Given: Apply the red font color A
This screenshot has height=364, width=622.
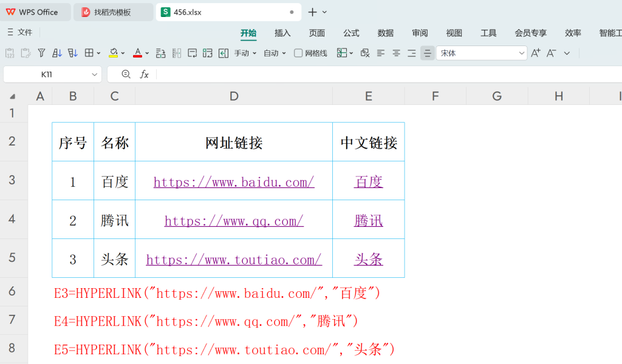Looking at the screenshot, I should (x=138, y=53).
